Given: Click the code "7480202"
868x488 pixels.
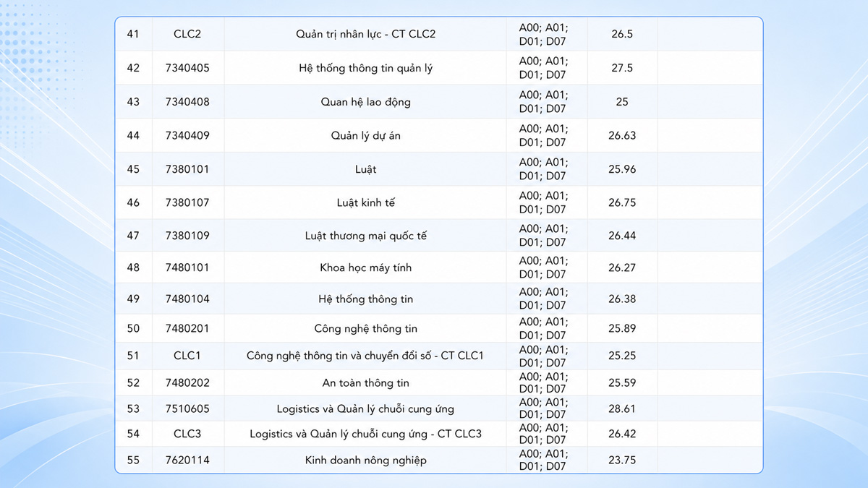Looking at the screenshot, I should 187,382.
